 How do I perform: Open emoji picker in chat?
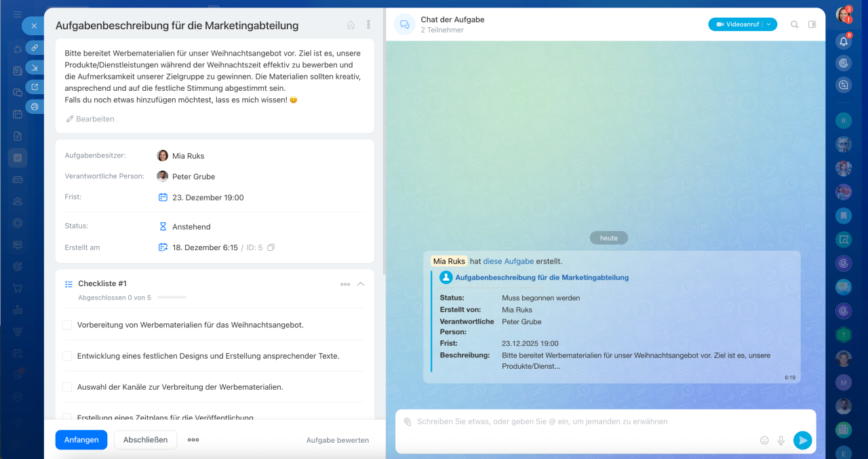764,440
